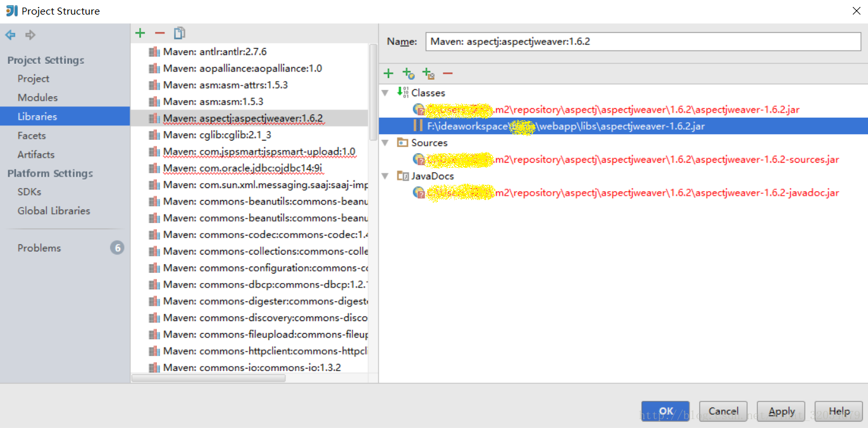Viewport: 868px width, 428px height.
Task: Click the excluded roots plus icon
Action: [429, 73]
